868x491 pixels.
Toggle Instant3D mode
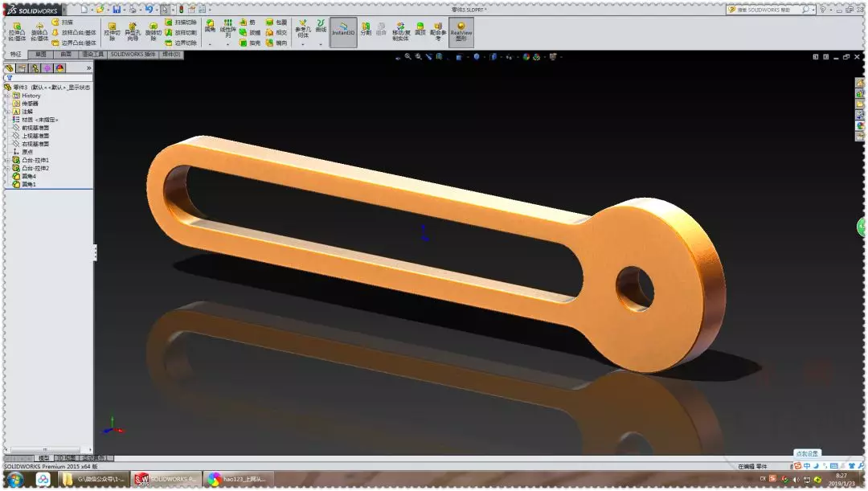343,31
